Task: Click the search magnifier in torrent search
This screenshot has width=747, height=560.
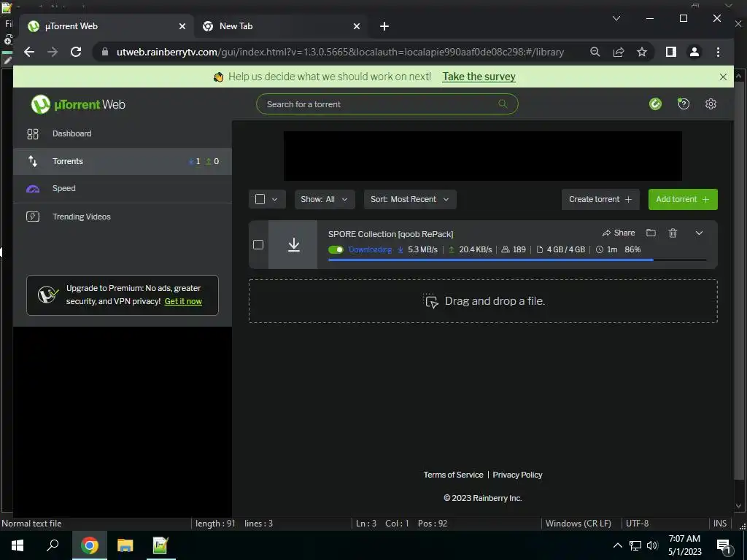Action: click(x=503, y=104)
